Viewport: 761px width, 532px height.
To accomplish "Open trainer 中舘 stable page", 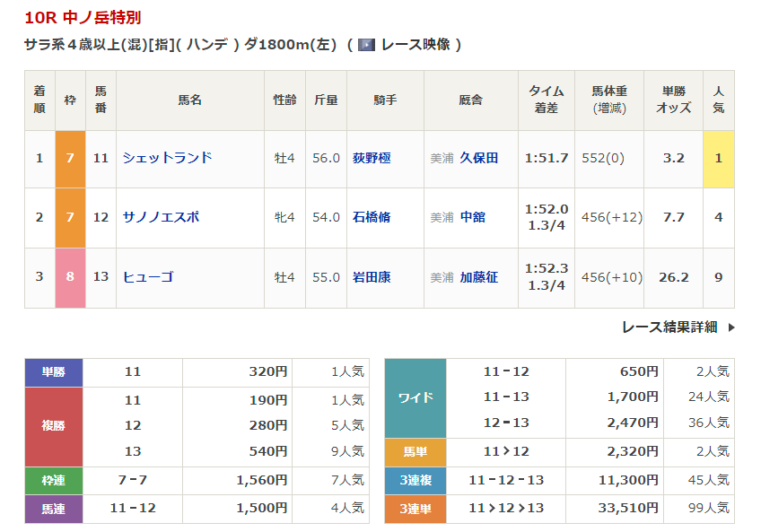I will point(472,217).
